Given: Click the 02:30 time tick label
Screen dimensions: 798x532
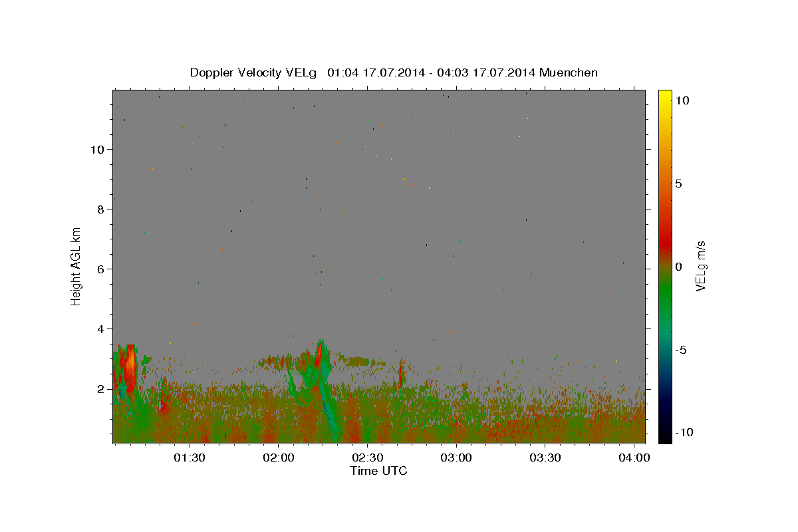Looking at the screenshot, I should coord(368,458).
